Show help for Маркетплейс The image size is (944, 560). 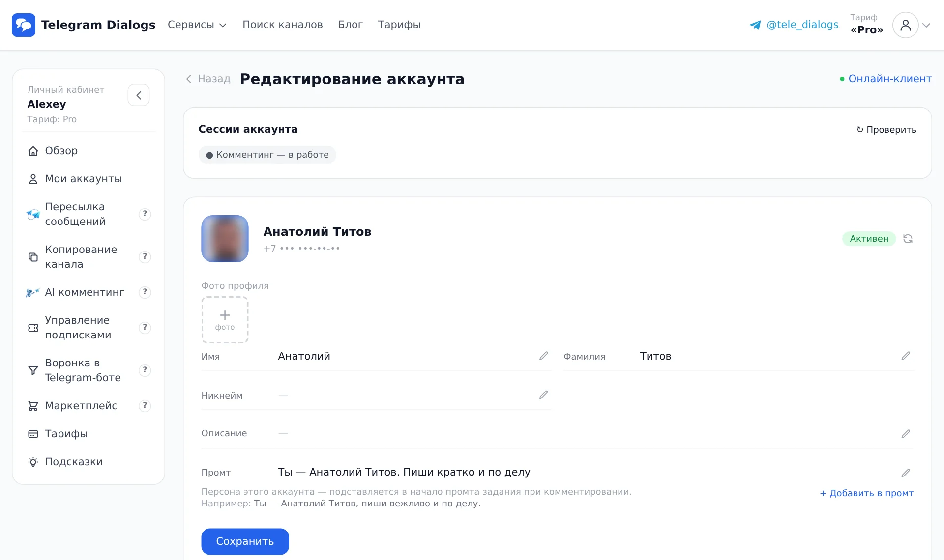pyautogui.click(x=145, y=406)
